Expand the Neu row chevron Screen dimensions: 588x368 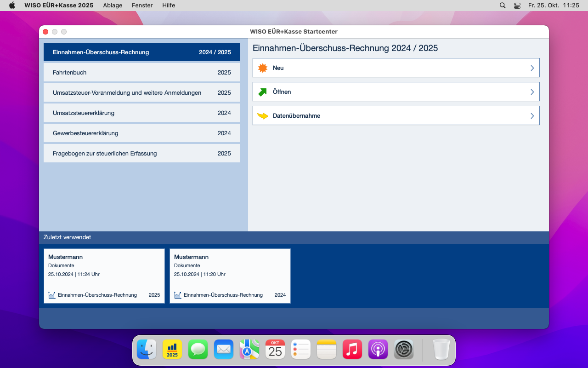pos(532,68)
